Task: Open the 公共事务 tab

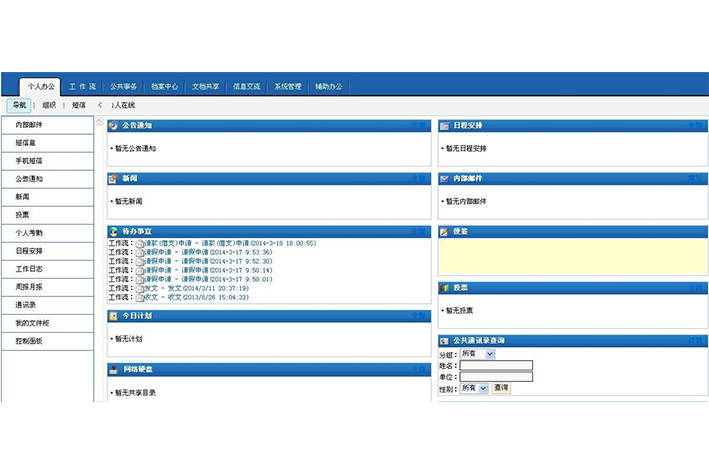Action: pyautogui.click(x=123, y=86)
